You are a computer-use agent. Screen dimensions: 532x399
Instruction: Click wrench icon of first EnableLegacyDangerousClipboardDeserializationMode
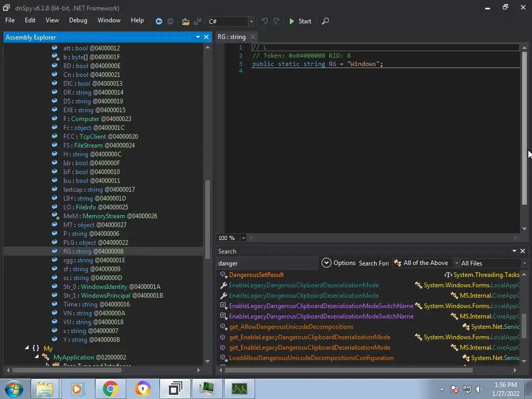pos(223,285)
